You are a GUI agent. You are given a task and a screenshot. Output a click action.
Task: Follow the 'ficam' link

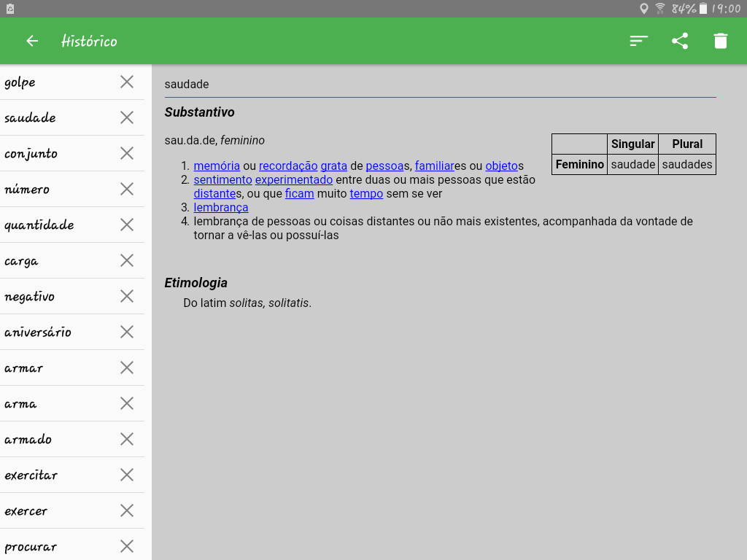(x=300, y=193)
